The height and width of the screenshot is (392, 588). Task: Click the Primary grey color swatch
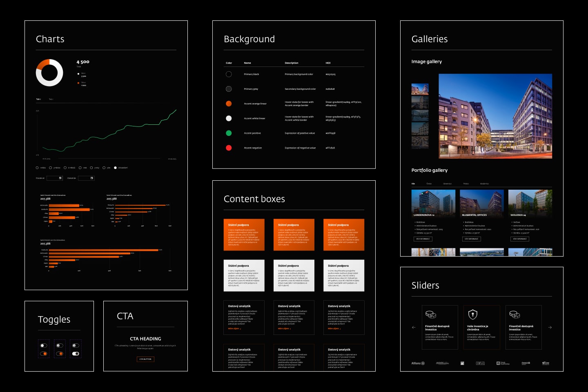point(229,89)
